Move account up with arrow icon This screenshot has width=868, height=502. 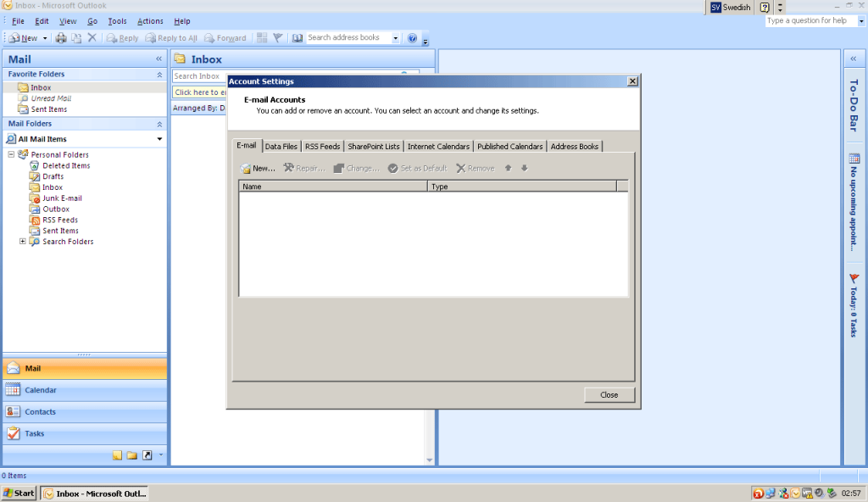509,168
